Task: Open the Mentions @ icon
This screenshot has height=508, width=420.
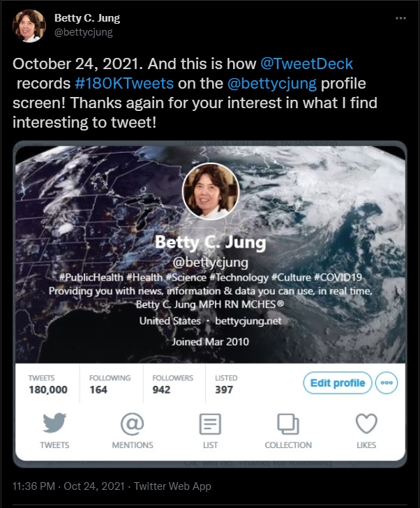Action: [x=132, y=424]
